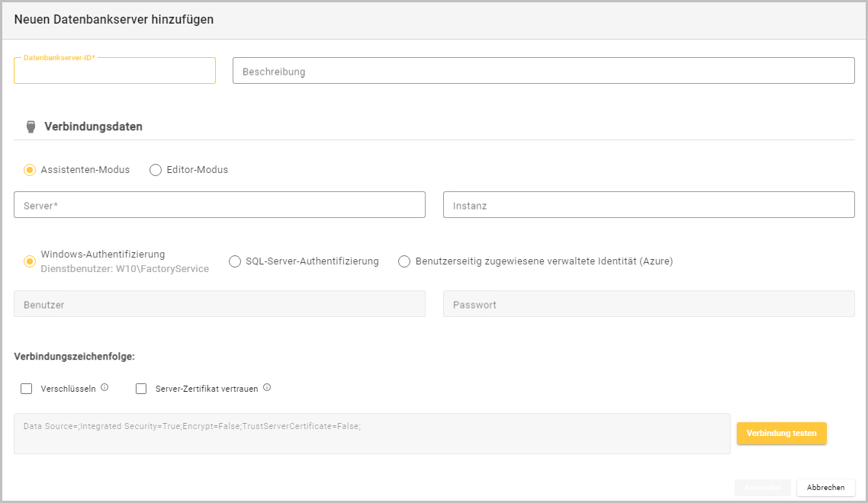Focus the Datenbankserver-ID input field
This screenshot has width=868, height=503.
click(x=114, y=72)
